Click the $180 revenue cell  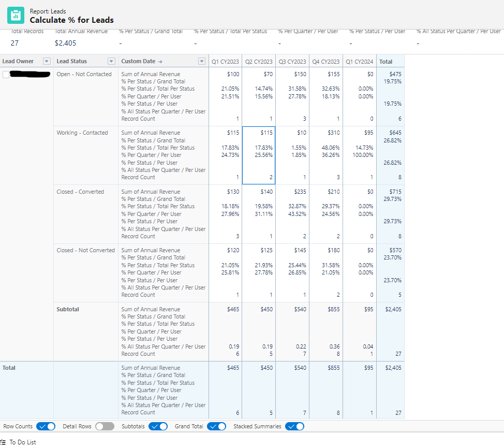coord(334,250)
